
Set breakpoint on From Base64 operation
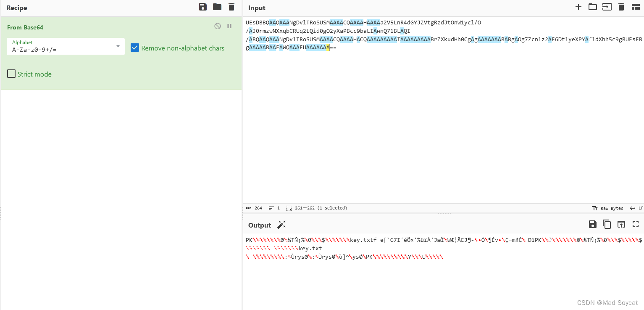click(229, 26)
